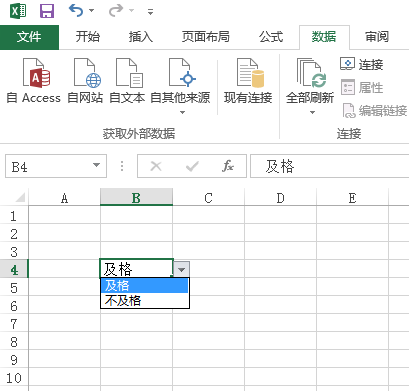Click cell C2
Viewport: 409px width, 391px height.
pyautogui.click(x=209, y=233)
